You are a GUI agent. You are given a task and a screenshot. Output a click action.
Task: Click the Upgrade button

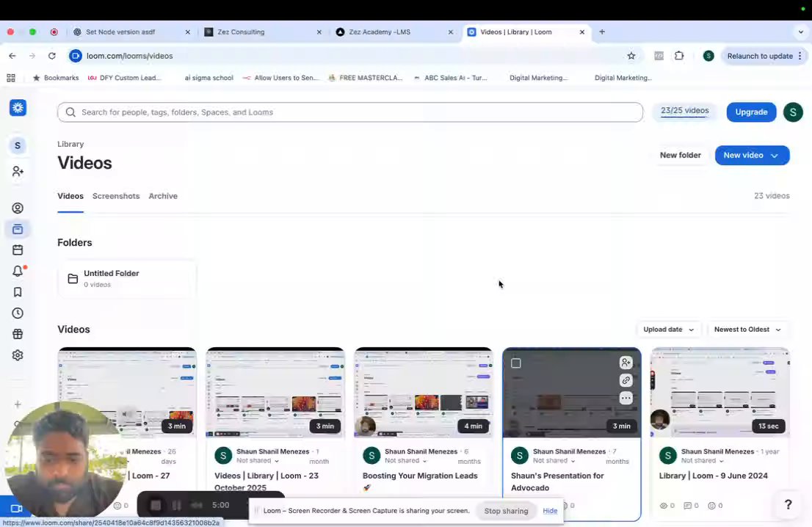[x=751, y=112]
